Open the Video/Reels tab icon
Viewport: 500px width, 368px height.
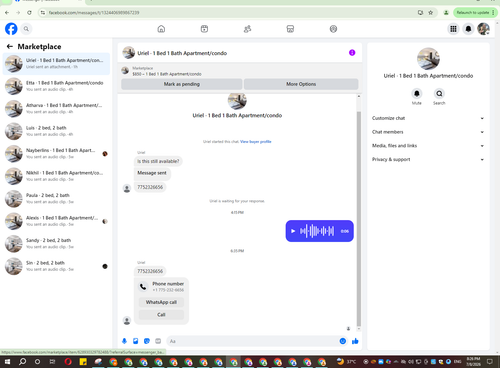(x=204, y=29)
